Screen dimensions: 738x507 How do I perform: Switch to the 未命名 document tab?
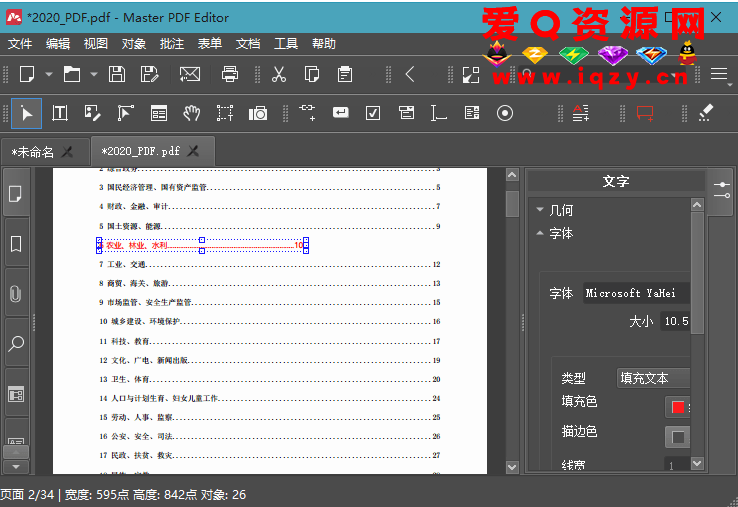33,152
